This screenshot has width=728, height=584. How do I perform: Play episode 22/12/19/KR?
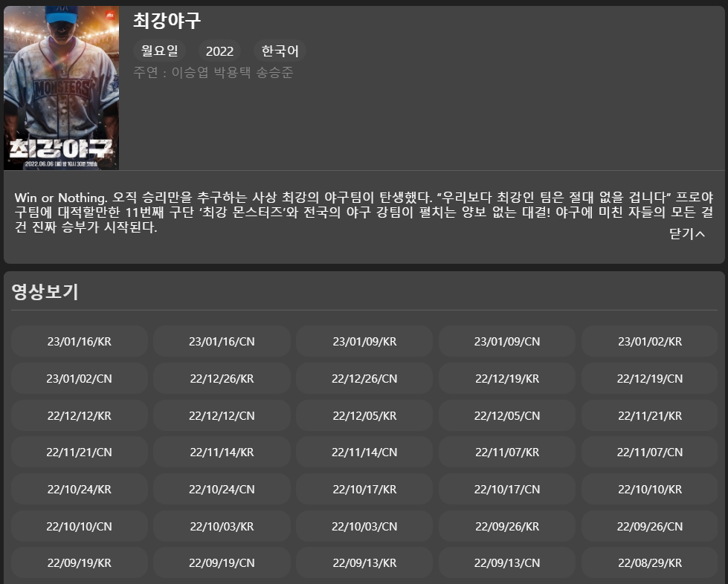click(x=507, y=378)
